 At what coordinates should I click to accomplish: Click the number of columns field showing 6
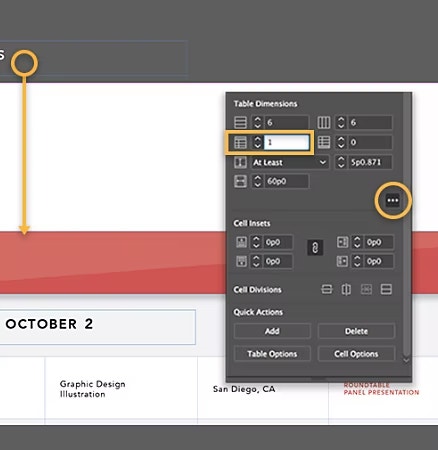(370, 122)
